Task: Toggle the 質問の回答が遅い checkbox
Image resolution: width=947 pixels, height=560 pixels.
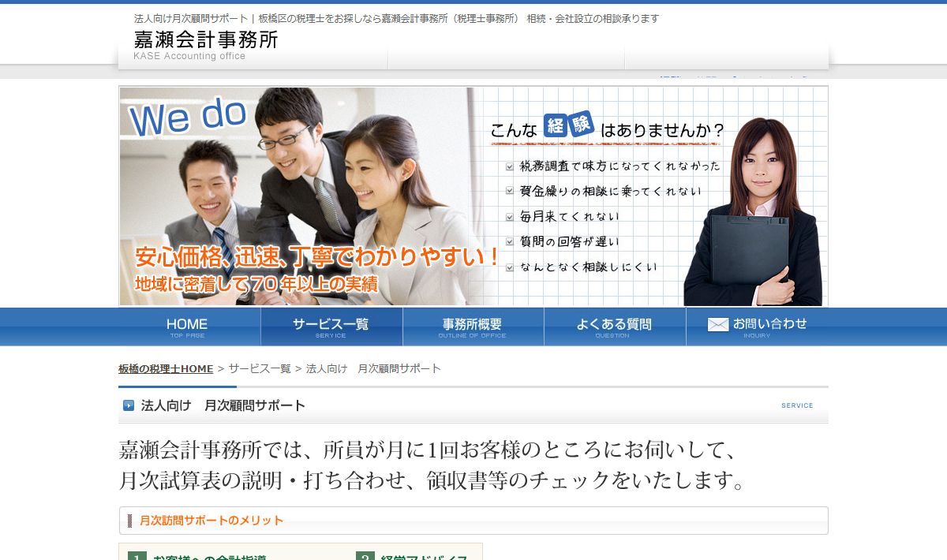Action: pyautogui.click(x=510, y=242)
